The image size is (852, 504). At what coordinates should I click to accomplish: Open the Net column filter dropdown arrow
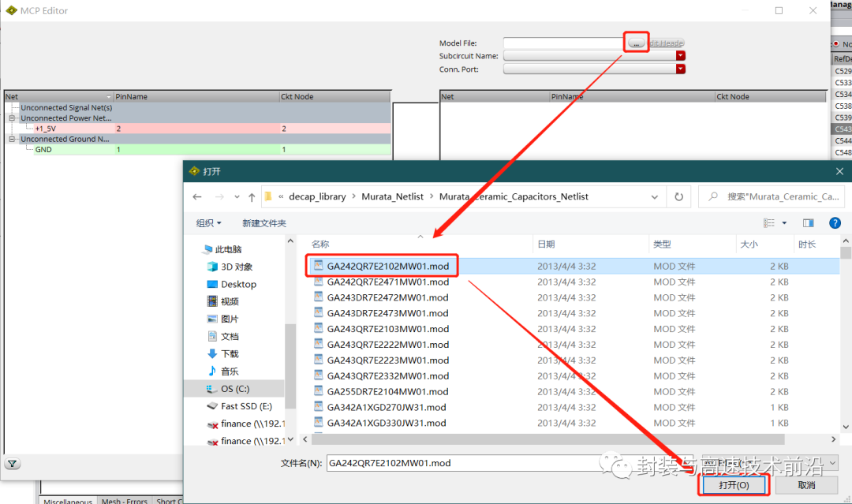109,97
